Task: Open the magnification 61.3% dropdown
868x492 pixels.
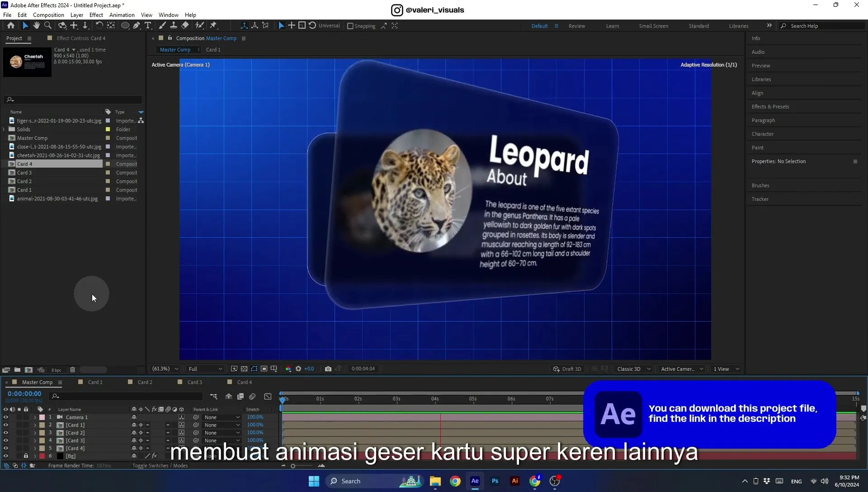Action: click(165, 369)
